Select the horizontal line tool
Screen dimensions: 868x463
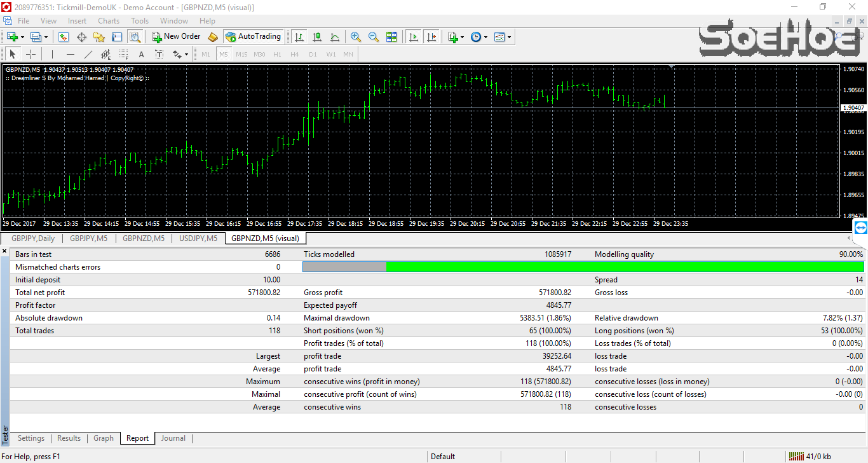click(71, 55)
